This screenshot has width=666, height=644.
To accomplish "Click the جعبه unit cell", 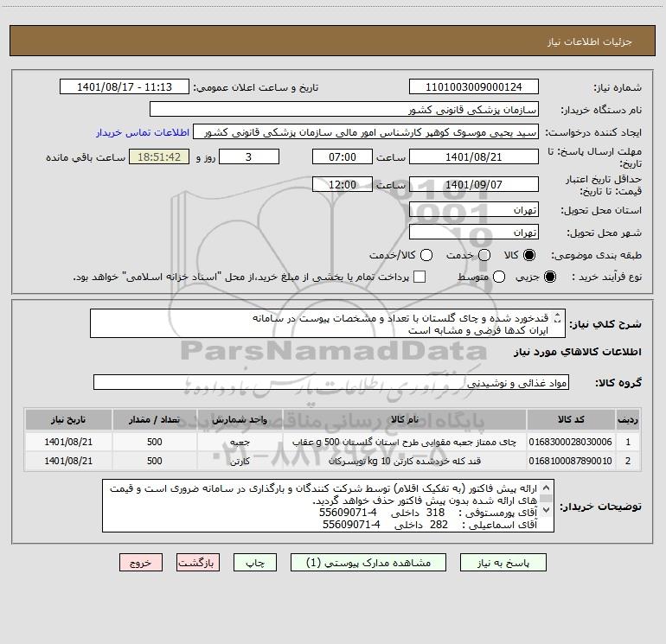I will pos(240,442).
